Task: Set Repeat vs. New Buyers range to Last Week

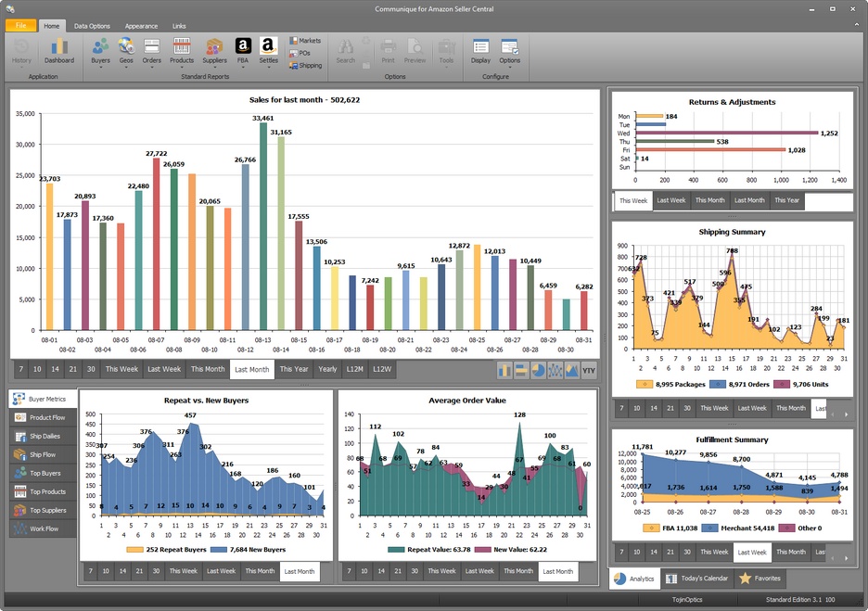Action: 221,571
